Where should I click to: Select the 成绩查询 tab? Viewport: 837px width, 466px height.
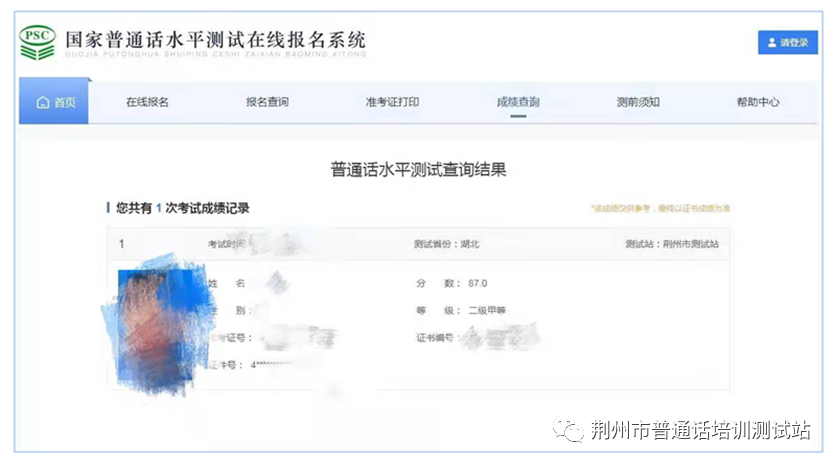click(517, 102)
